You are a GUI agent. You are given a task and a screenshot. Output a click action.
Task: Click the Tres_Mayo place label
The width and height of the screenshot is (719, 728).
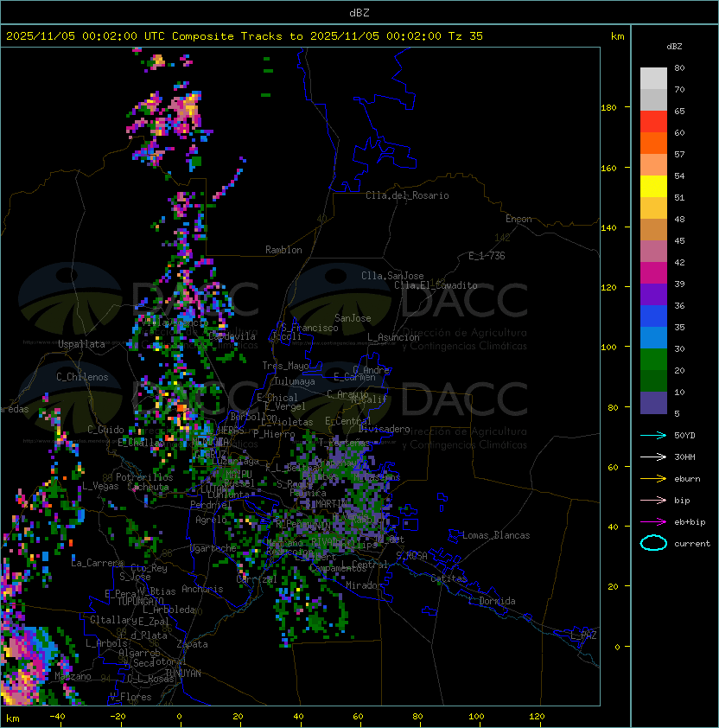click(x=285, y=366)
